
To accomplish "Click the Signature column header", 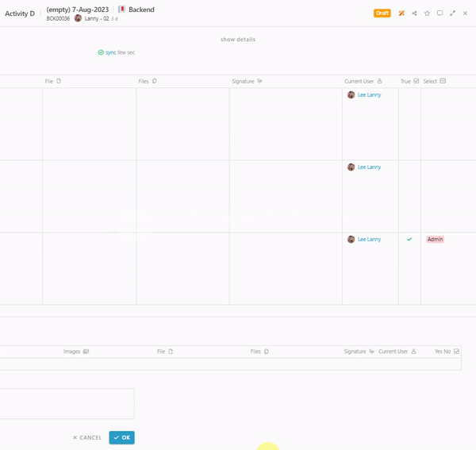I will [x=247, y=81].
